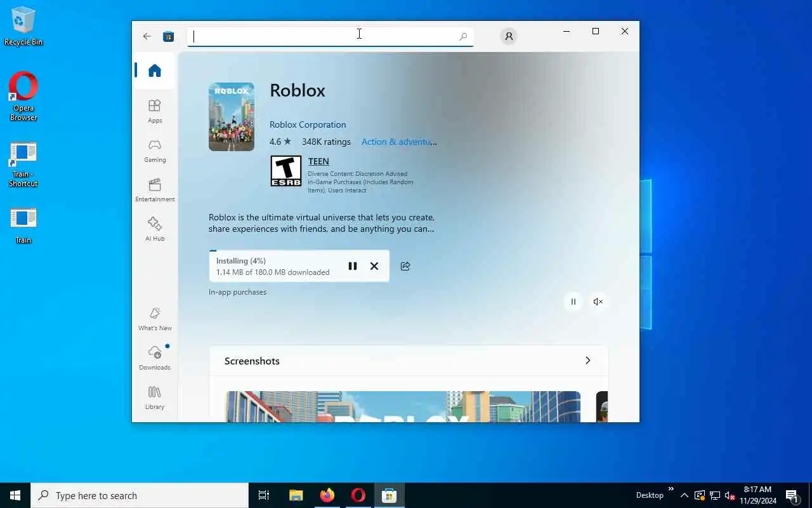Viewport: 812px width, 508px height.
Task: Click the search magnifier icon in Store search box
Action: pos(463,37)
